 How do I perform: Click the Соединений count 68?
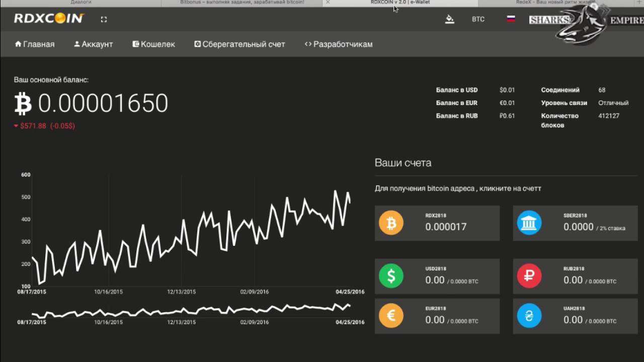click(x=602, y=90)
